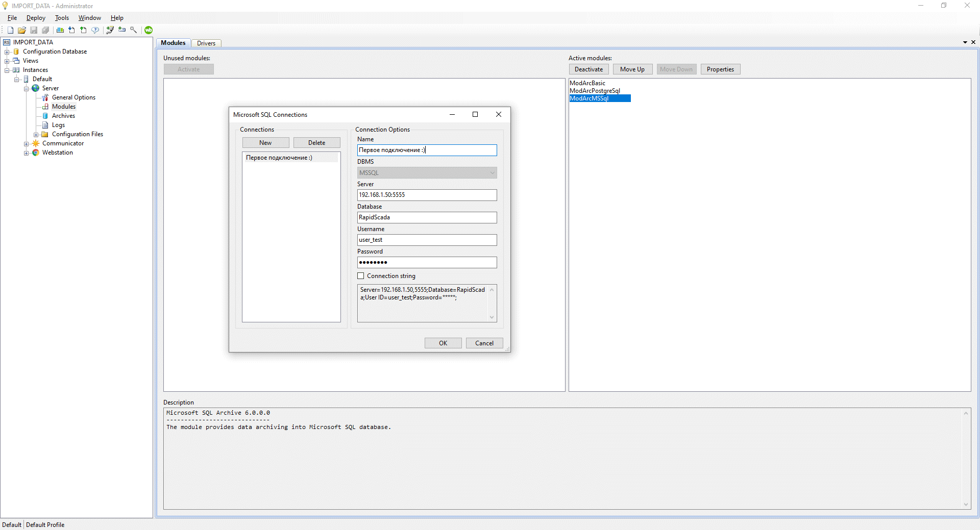
Task: Click the Default instance server tower icon
Action: [26, 79]
